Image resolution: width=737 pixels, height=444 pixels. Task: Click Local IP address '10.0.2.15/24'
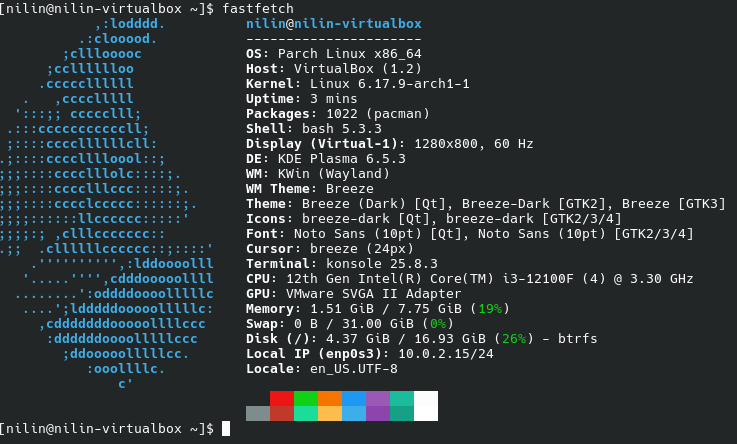click(446, 354)
